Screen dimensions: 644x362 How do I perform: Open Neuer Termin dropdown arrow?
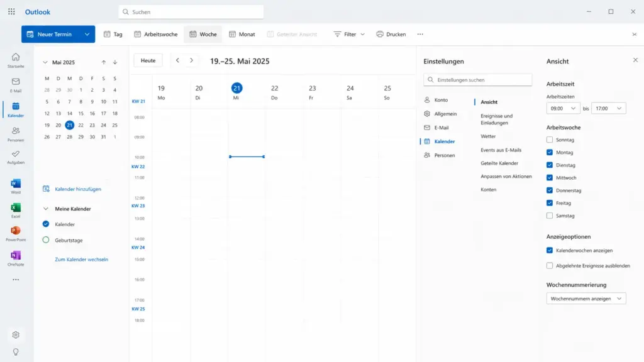click(x=87, y=34)
